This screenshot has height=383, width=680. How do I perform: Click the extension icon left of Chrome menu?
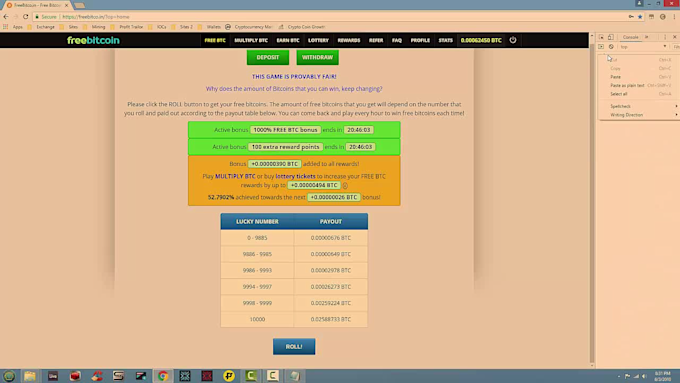tap(663, 16)
